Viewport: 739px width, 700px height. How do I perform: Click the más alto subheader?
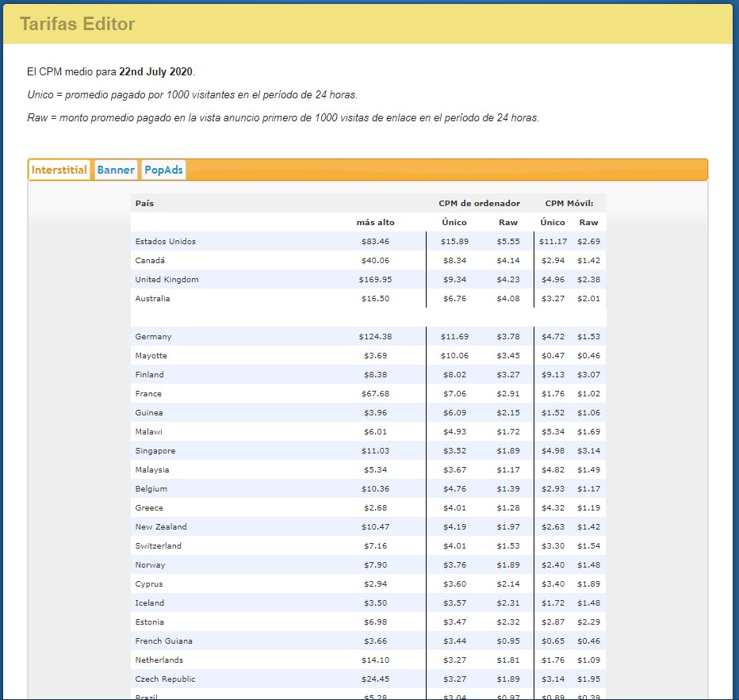tap(376, 222)
